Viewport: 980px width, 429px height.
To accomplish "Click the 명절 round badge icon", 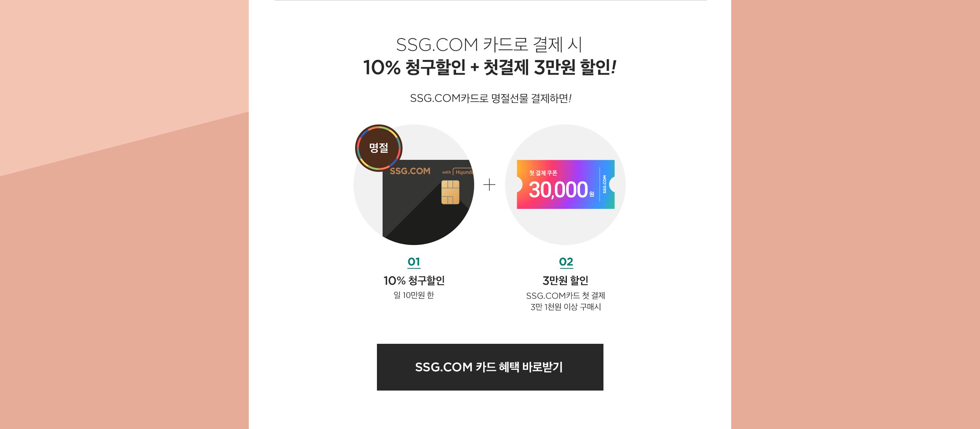I will 378,148.
